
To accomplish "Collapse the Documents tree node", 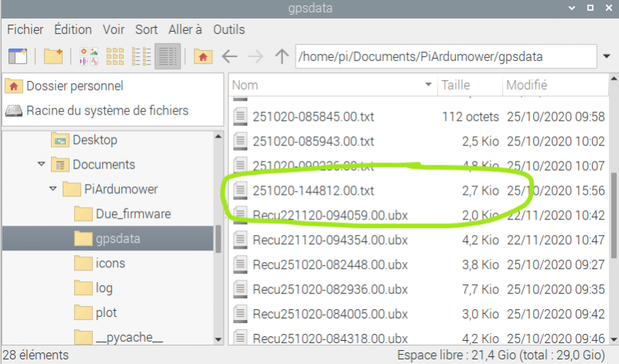I will pyautogui.click(x=41, y=164).
